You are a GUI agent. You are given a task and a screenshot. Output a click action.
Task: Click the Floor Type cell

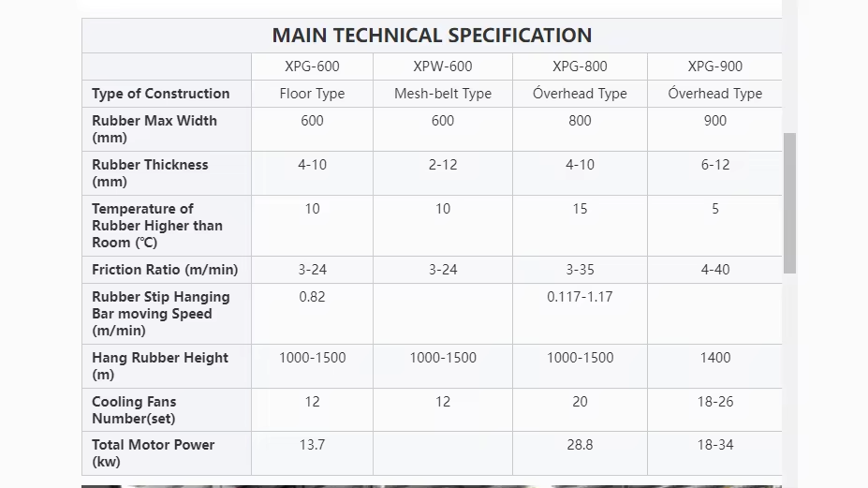(312, 94)
